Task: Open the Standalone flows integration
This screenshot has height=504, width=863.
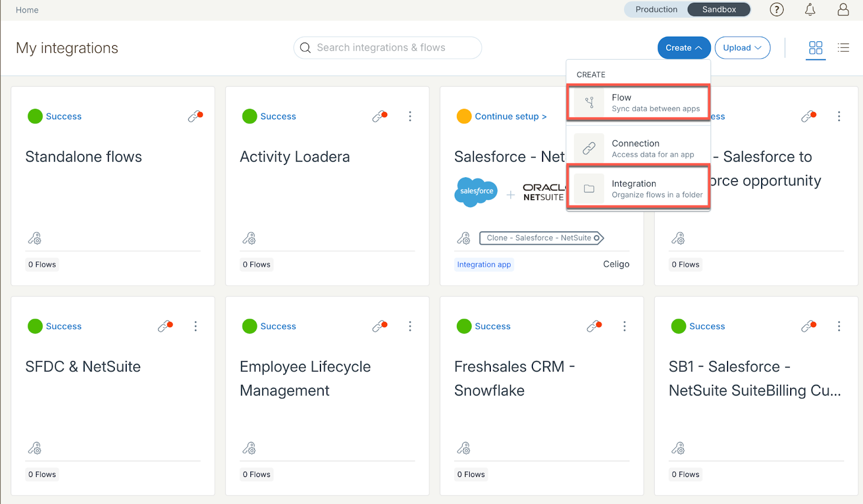Action: click(x=84, y=156)
